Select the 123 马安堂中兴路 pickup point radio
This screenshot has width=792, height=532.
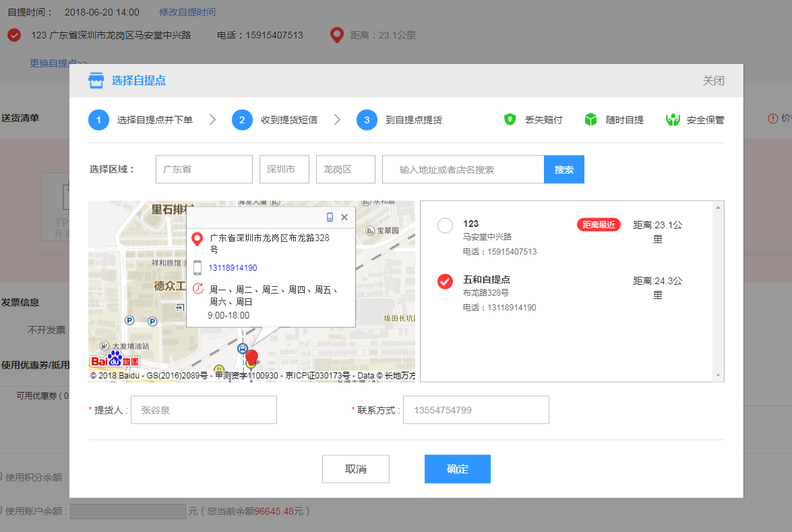tap(445, 226)
